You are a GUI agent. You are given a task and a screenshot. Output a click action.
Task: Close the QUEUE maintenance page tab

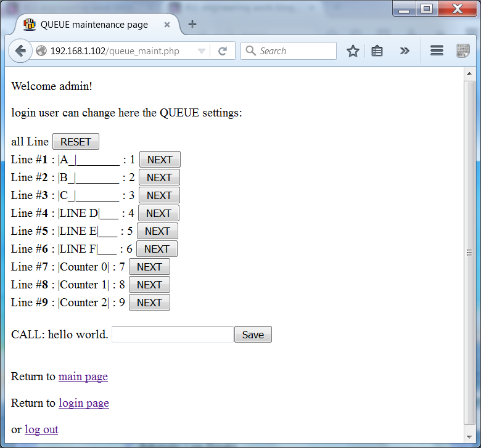pyautogui.click(x=166, y=25)
